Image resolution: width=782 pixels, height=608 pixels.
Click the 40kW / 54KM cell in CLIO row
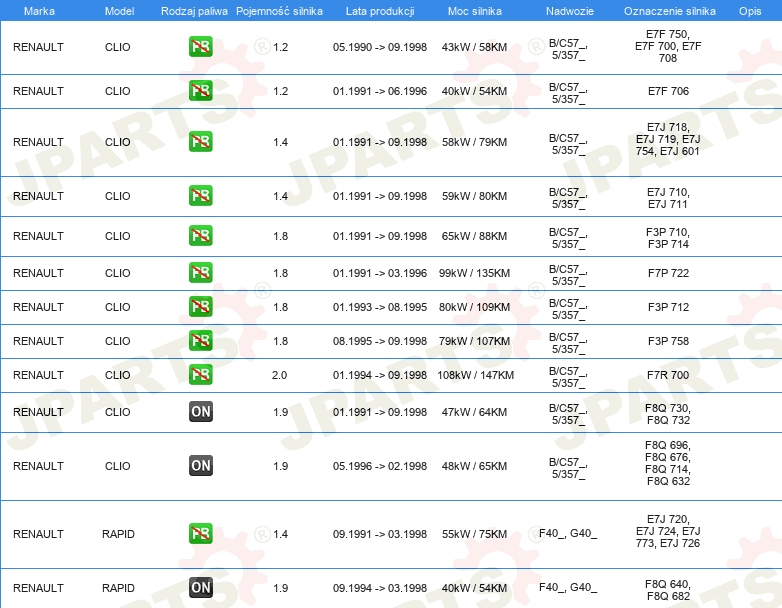point(474,91)
